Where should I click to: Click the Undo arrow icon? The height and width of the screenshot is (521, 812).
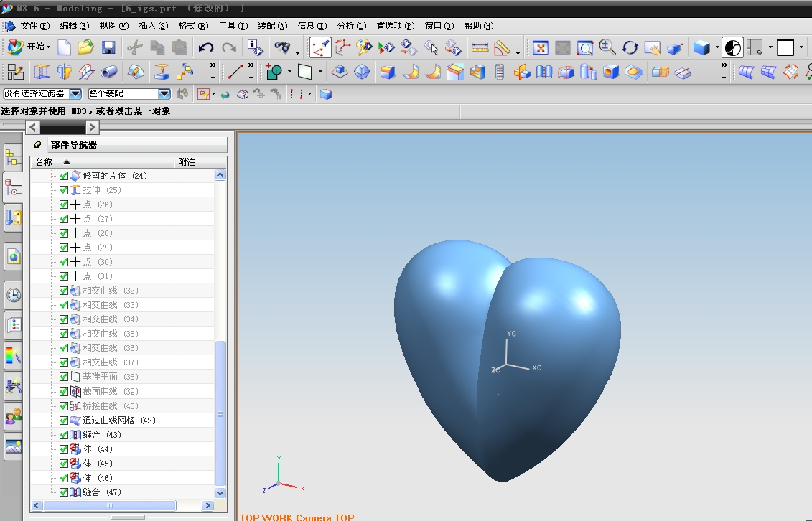click(206, 48)
